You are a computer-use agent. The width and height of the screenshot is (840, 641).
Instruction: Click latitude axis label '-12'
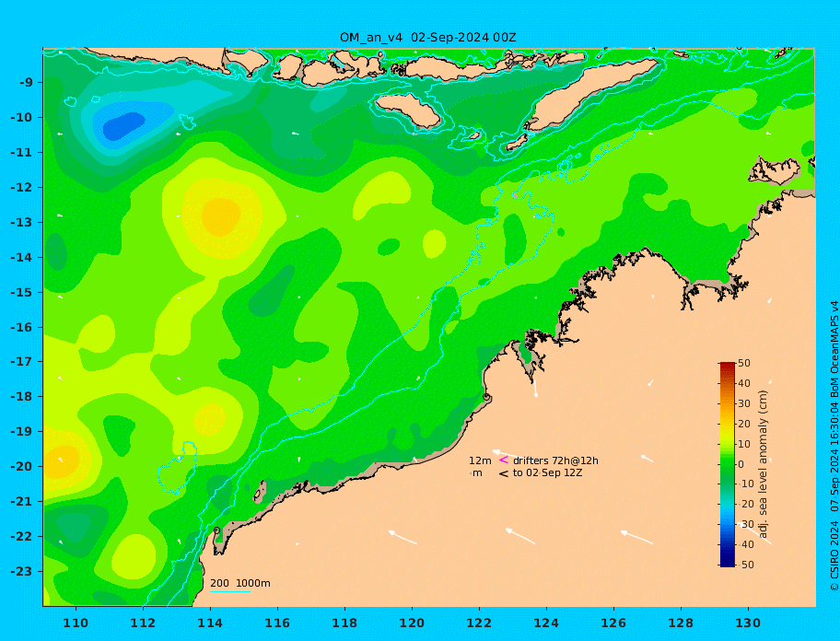pos(21,187)
